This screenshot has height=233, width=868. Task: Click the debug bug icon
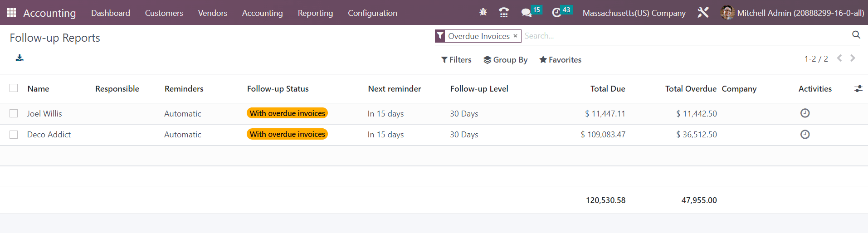click(x=483, y=13)
